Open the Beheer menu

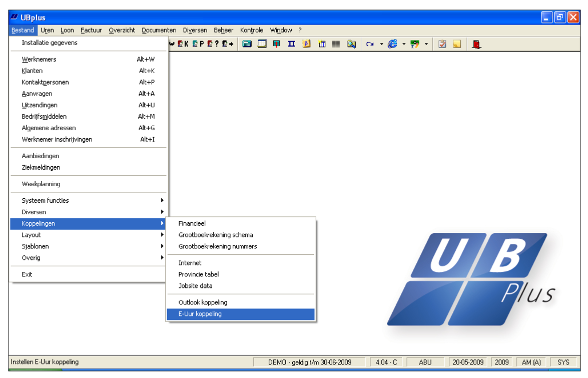tap(224, 30)
